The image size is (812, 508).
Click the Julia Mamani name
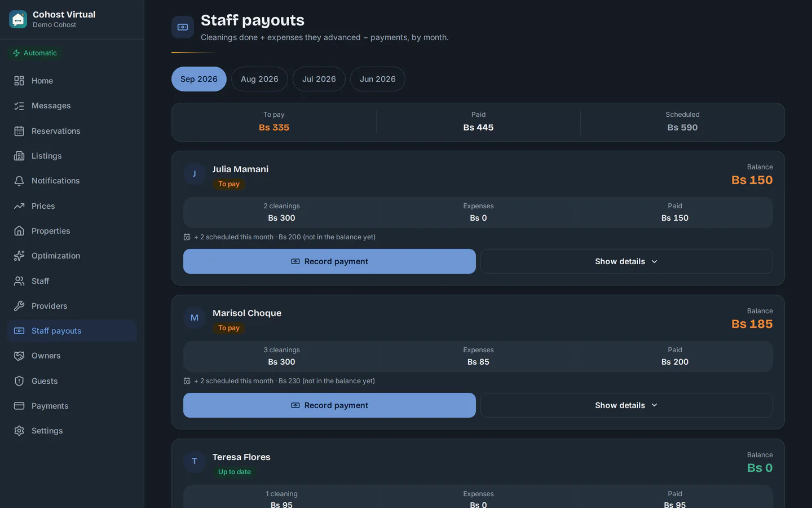[x=240, y=169]
